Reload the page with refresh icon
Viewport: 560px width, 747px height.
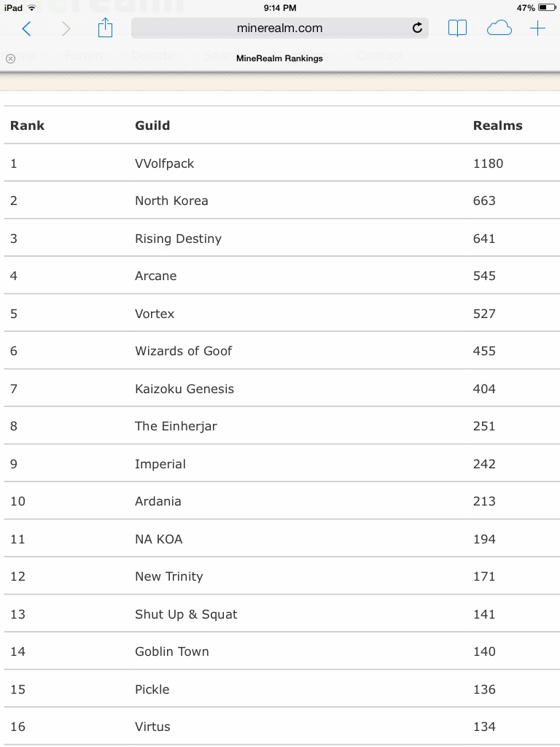[417, 28]
